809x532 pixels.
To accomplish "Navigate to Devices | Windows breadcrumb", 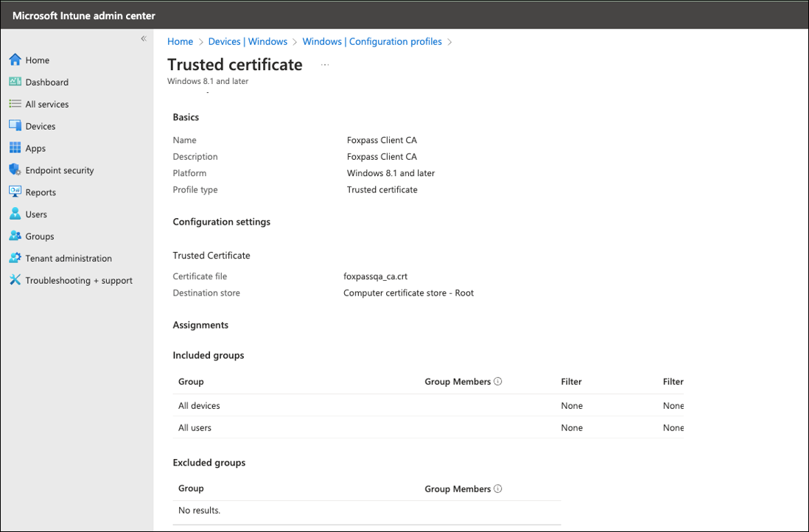I will pyautogui.click(x=248, y=42).
